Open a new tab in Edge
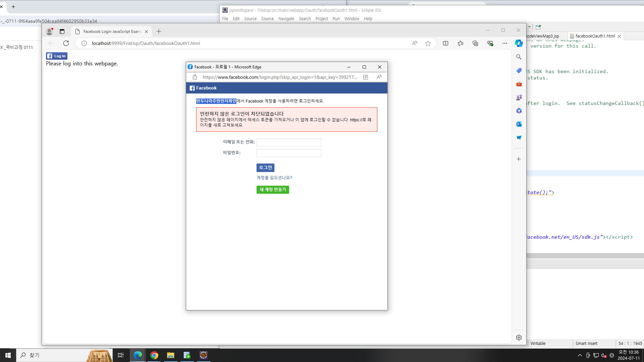Screen dimensions: 644x362 coord(159,32)
